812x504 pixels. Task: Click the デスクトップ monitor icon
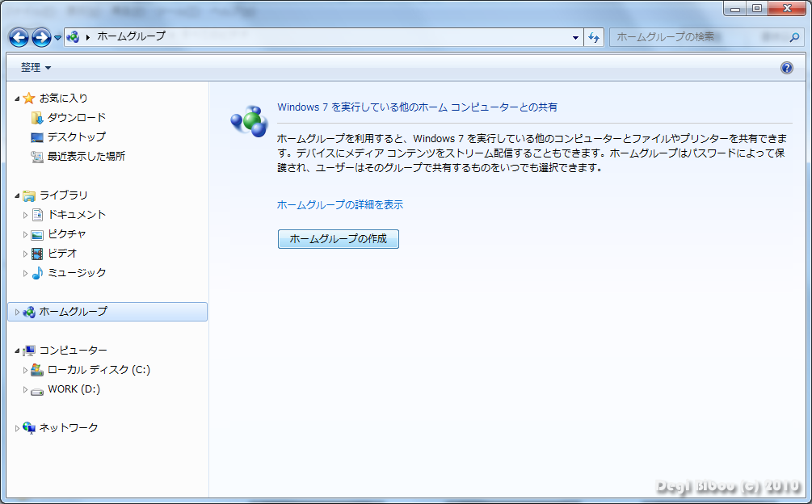coord(37,137)
